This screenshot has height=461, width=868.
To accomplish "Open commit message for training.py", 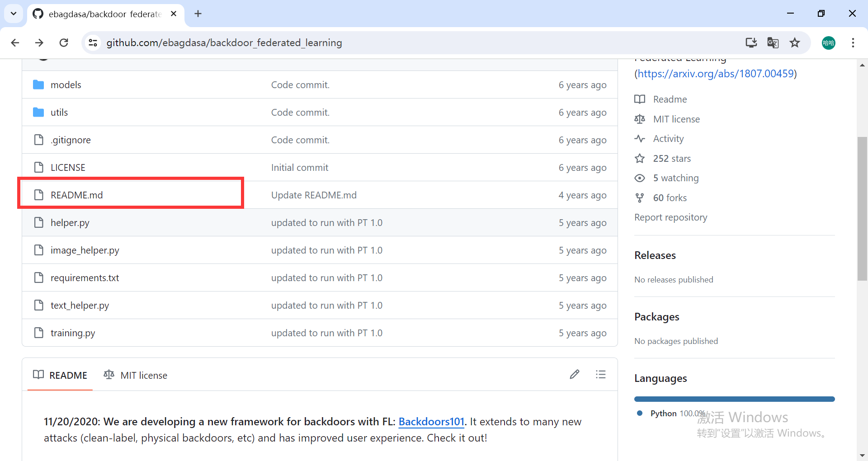I will (327, 333).
